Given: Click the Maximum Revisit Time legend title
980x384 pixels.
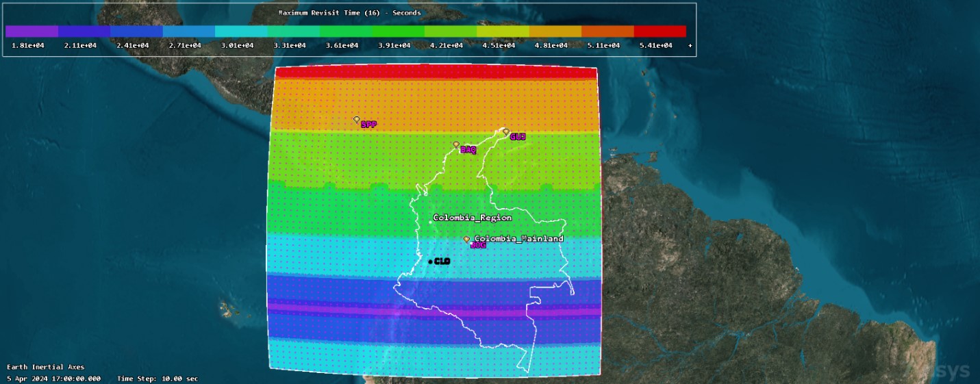Looking at the screenshot, I should pos(349,12).
